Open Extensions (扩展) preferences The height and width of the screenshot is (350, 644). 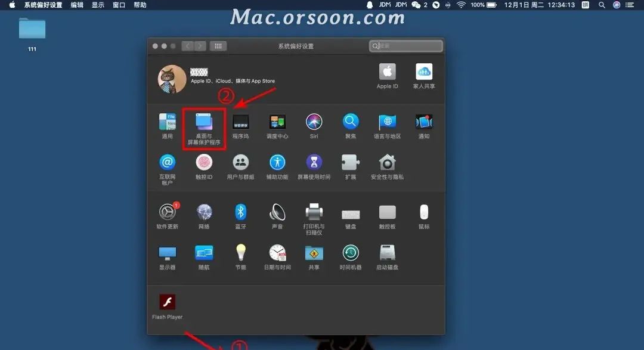pyautogui.click(x=351, y=163)
